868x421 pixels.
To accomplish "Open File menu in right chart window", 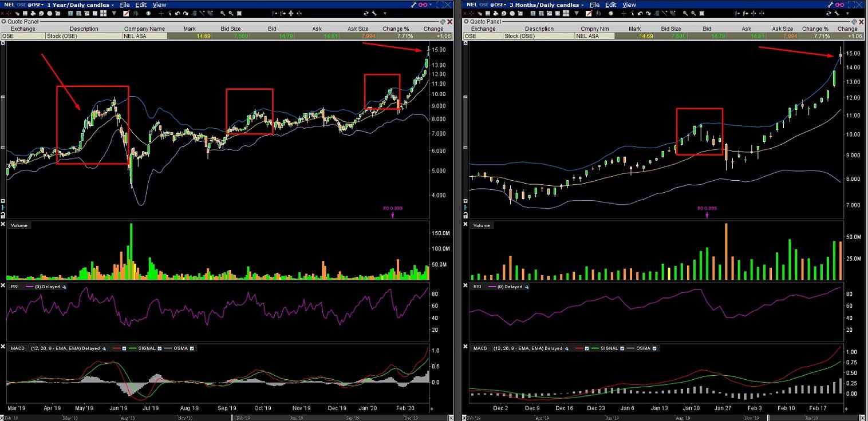I will [594, 5].
